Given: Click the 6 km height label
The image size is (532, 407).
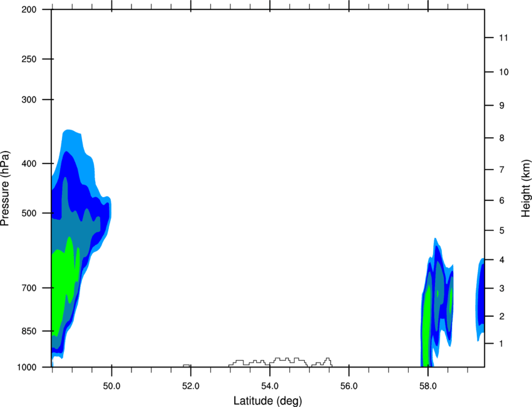Looking at the screenshot, I should point(502,200).
